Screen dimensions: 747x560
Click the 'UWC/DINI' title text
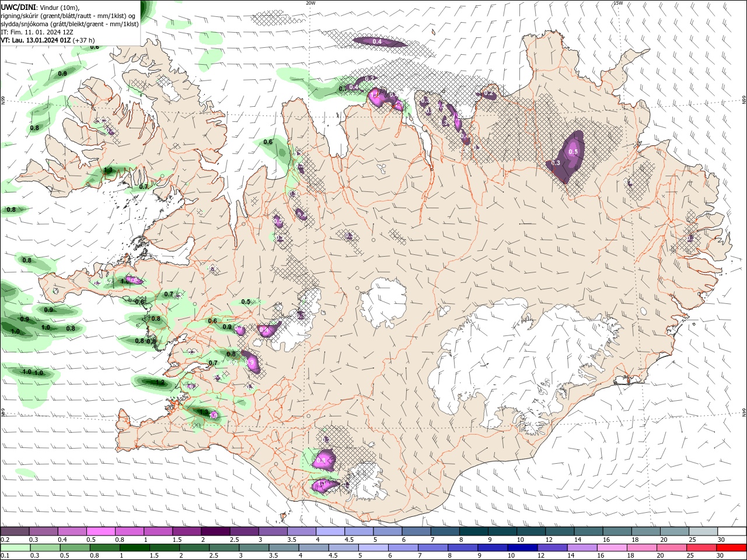click(19, 7)
